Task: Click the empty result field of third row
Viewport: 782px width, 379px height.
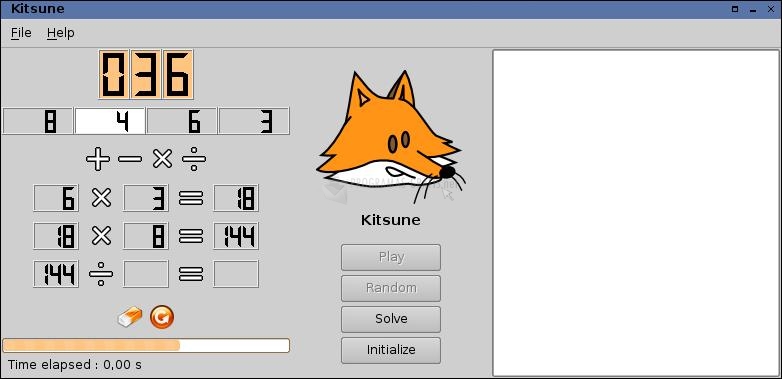Action: coord(236,274)
